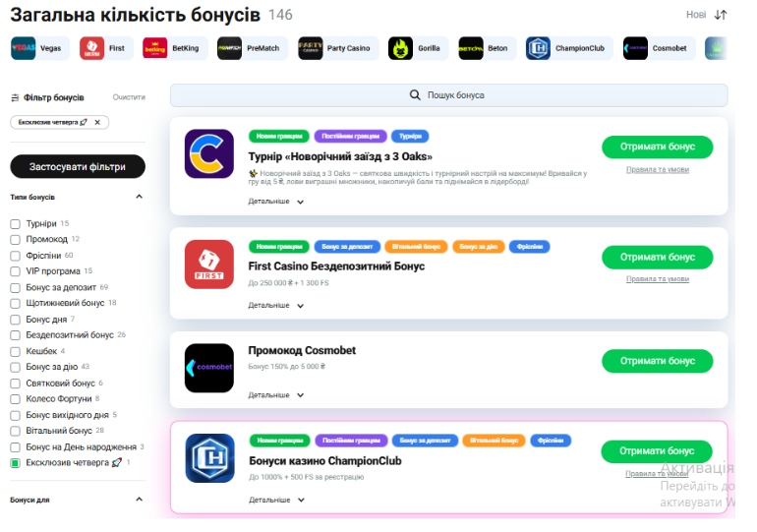The height and width of the screenshot is (532, 757).
Task: Remove the Ексклюзив четверга filter chip
Action: click(96, 122)
